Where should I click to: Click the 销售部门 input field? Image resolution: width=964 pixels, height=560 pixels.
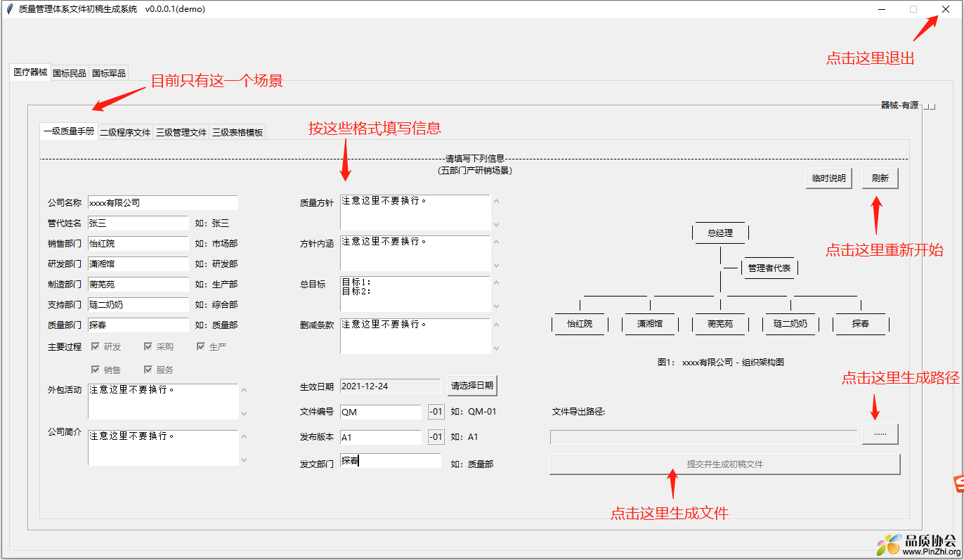point(138,243)
